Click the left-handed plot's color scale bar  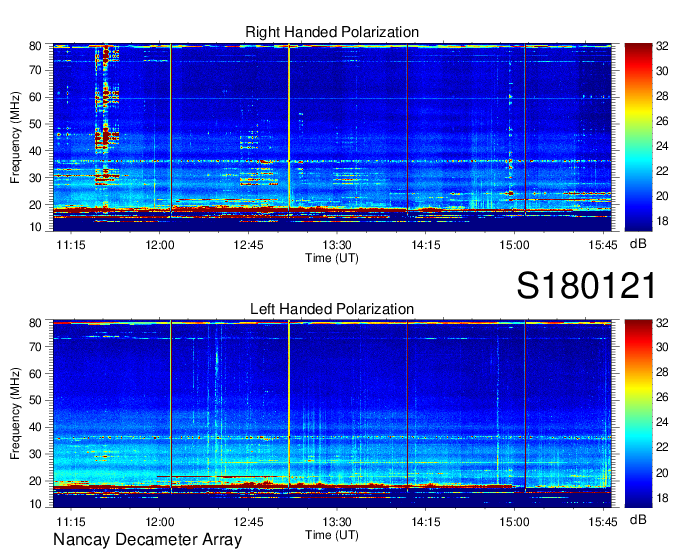(x=638, y=414)
